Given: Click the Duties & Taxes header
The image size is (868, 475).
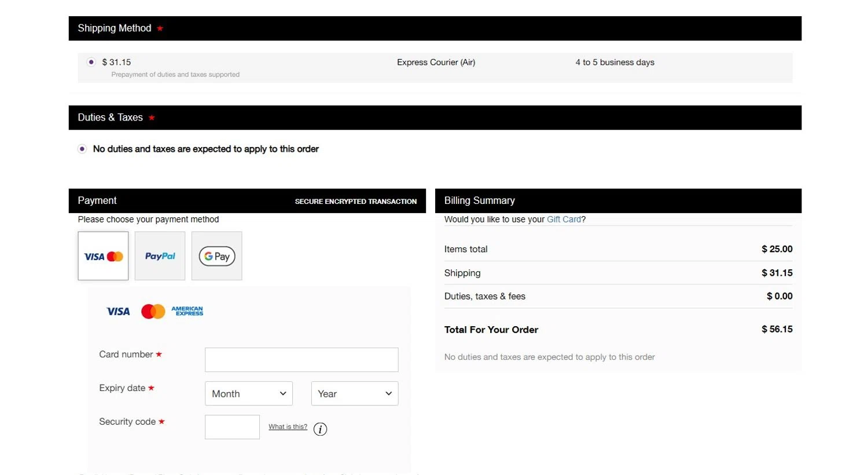Looking at the screenshot, I should (435, 118).
